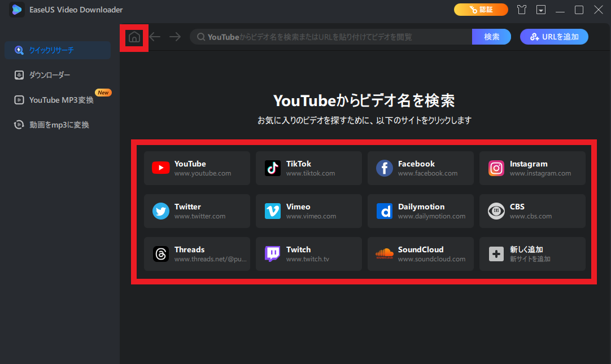Click www.dailymotion.com link text
611x364 pixels.
431,216
